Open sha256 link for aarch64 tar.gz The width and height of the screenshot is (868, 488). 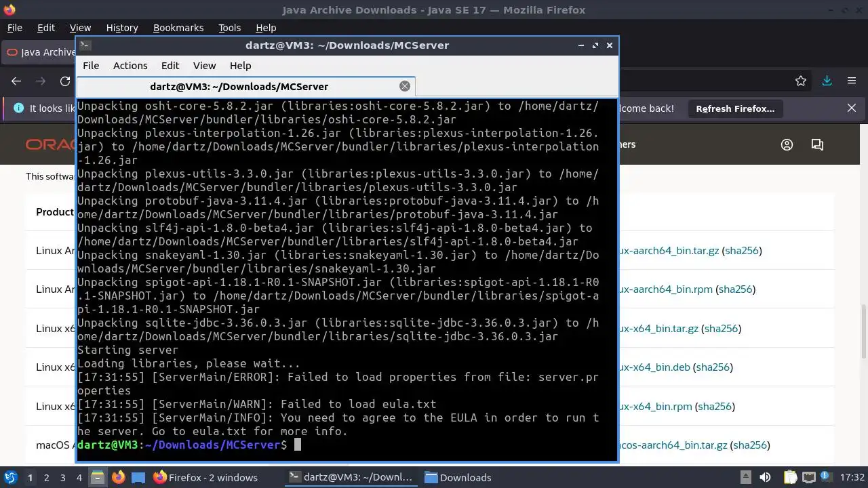[742, 251]
